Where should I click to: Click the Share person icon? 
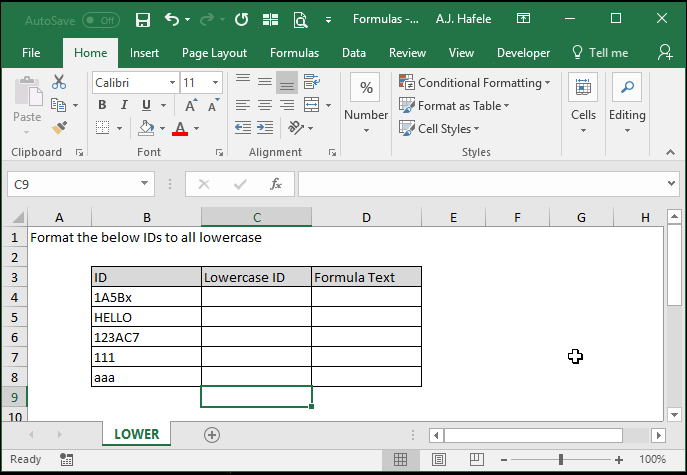(x=665, y=52)
